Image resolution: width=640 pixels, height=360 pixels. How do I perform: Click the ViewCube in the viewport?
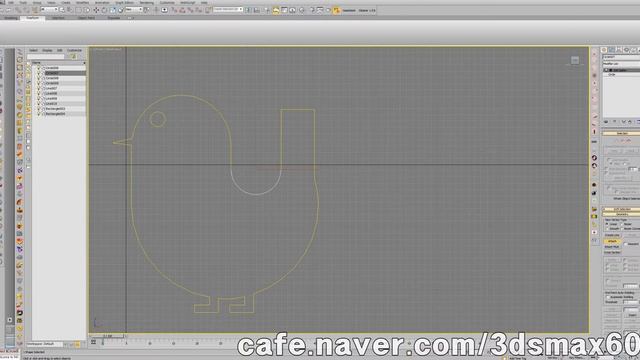tap(575, 60)
